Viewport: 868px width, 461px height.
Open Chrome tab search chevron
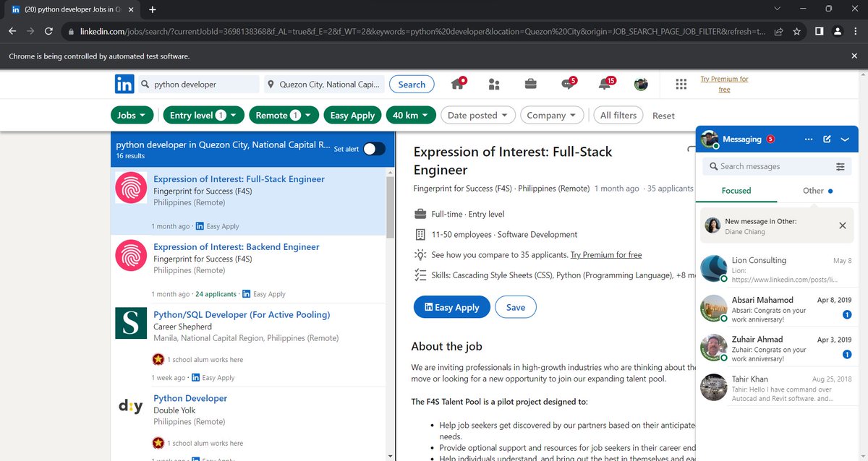(777, 9)
